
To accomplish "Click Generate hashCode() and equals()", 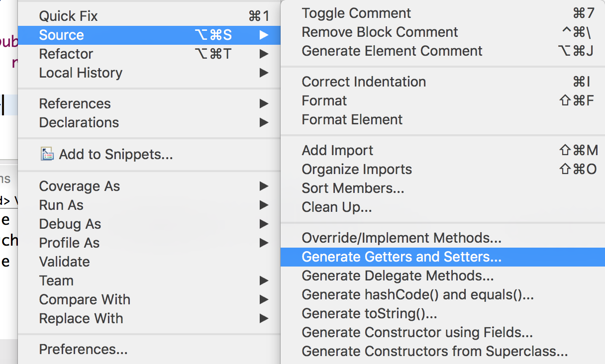I will pos(418,294).
